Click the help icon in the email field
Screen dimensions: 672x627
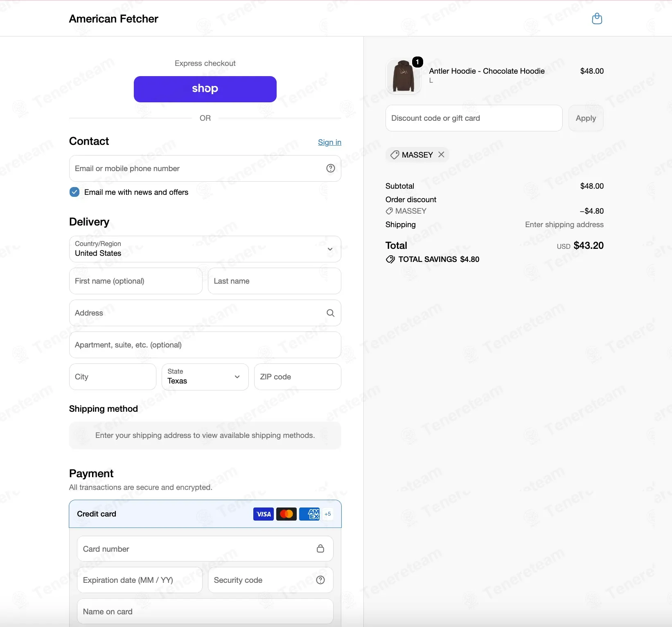pos(331,168)
